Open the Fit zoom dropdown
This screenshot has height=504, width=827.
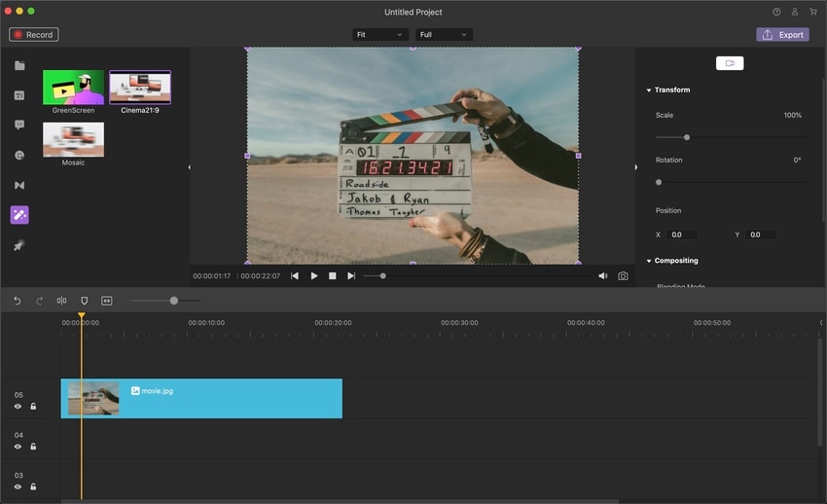(379, 35)
